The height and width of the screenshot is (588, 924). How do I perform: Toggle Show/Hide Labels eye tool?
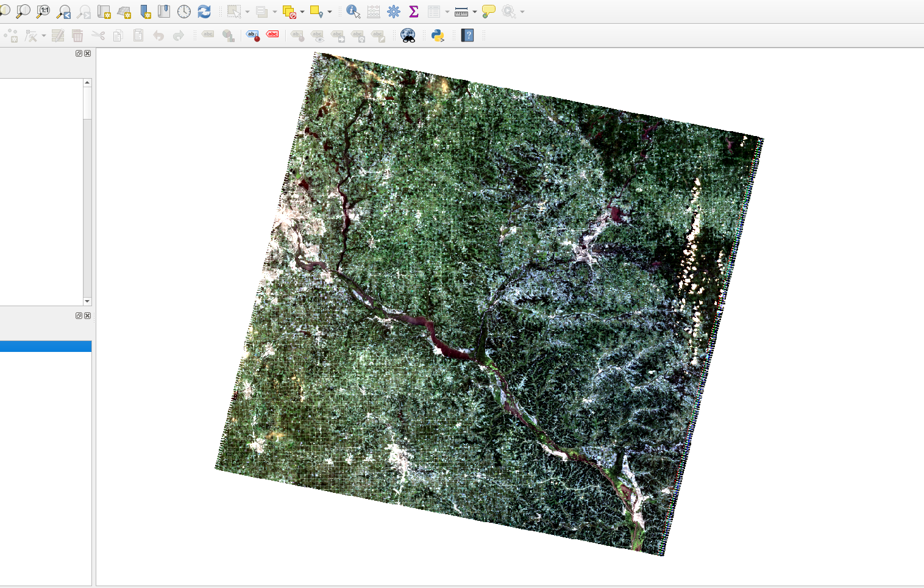click(318, 35)
